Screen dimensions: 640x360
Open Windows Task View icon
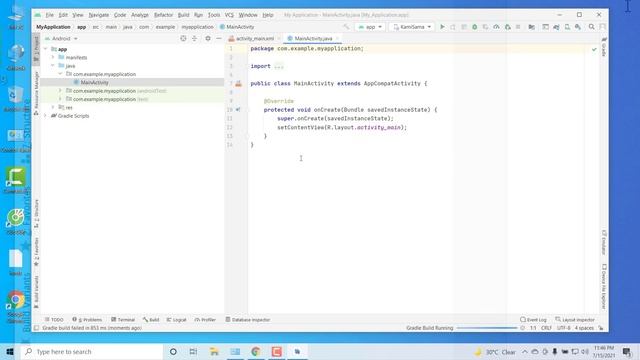193,351
